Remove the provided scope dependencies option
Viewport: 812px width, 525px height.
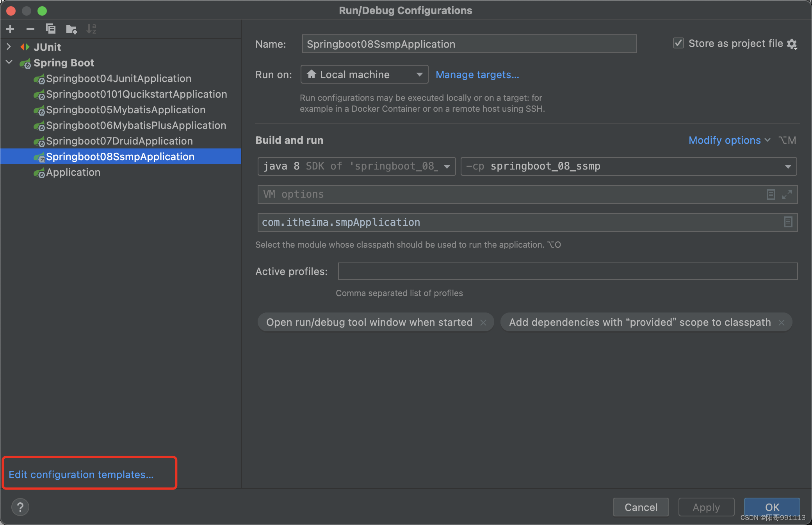(782, 323)
